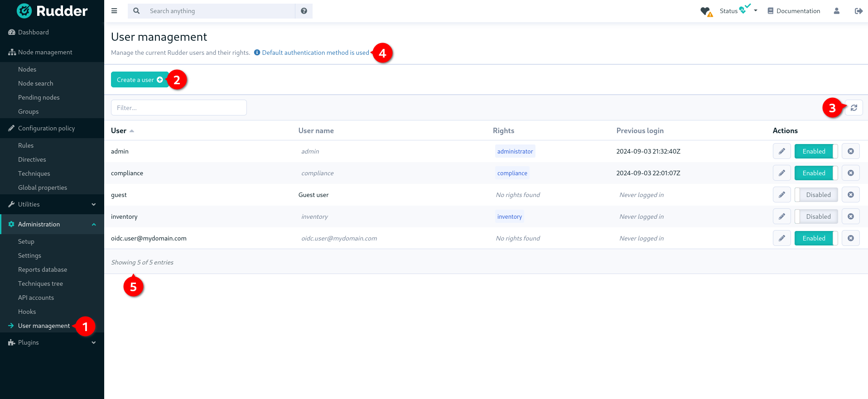This screenshot has width=868, height=399.
Task: Open the Status dropdown in top bar
Action: (738, 11)
